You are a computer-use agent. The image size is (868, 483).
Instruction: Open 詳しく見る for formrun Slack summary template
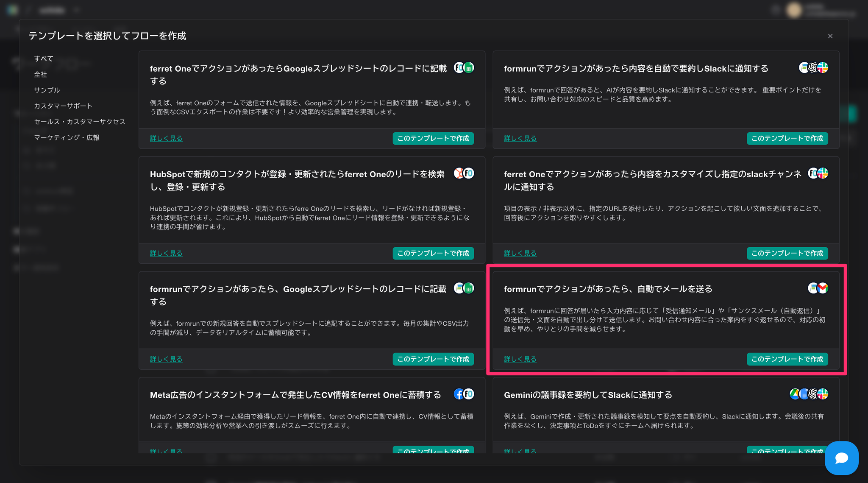coord(520,138)
